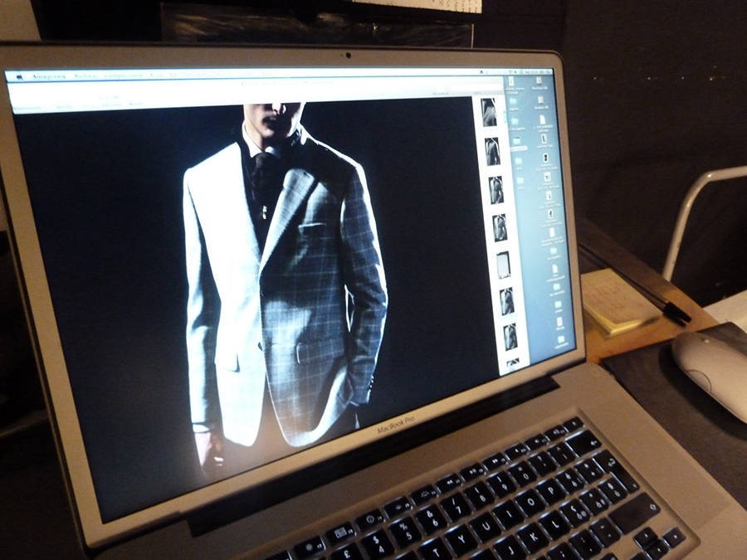
Task: Select the third suit thumbnail in the filmstrip
Action: pyautogui.click(x=496, y=190)
